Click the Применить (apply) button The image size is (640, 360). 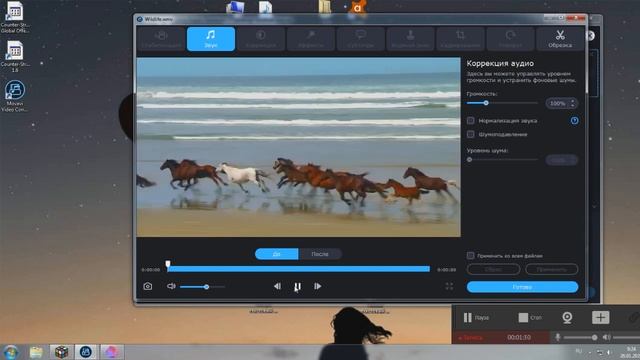pyautogui.click(x=551, y=269)
